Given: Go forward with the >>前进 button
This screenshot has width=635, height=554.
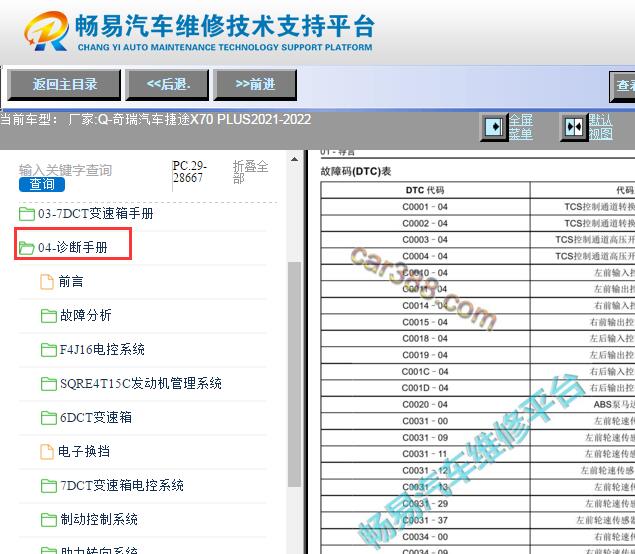Looking at the screenshot, I should 255,85.
